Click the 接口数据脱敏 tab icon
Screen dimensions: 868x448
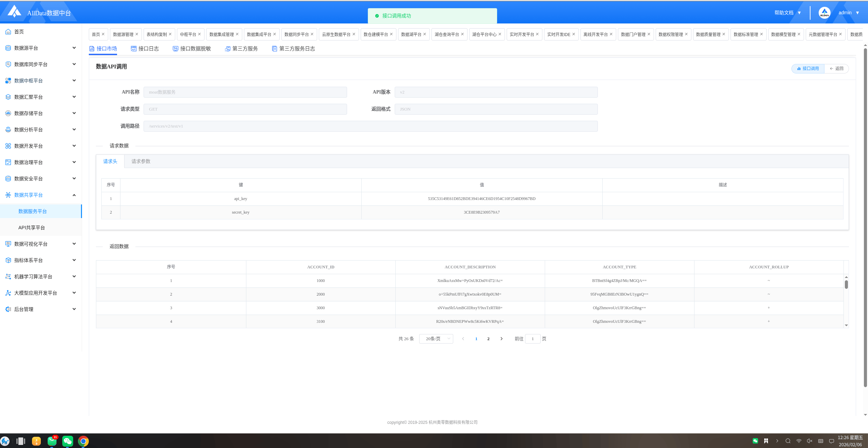pyautogui.click(x=176, y=49)
